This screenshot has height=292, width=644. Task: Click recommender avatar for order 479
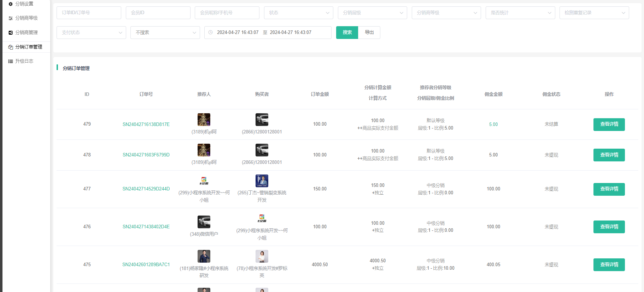204,120
